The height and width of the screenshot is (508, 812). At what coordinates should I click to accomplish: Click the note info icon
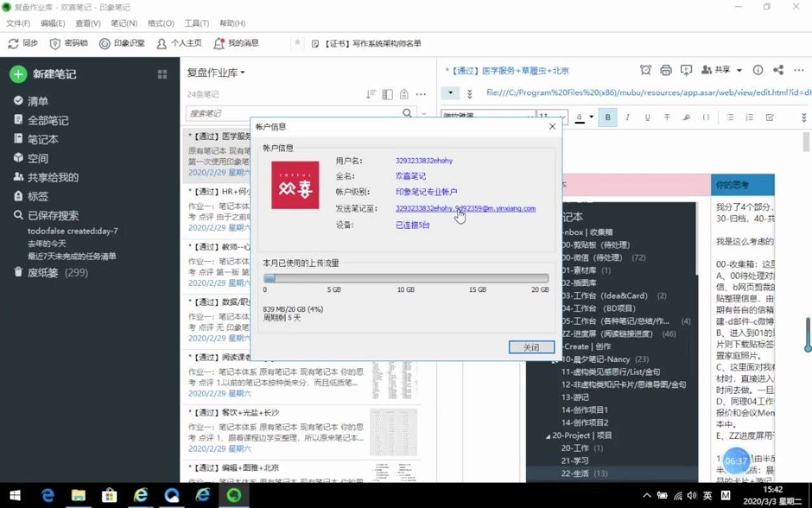tap(757, 70)
